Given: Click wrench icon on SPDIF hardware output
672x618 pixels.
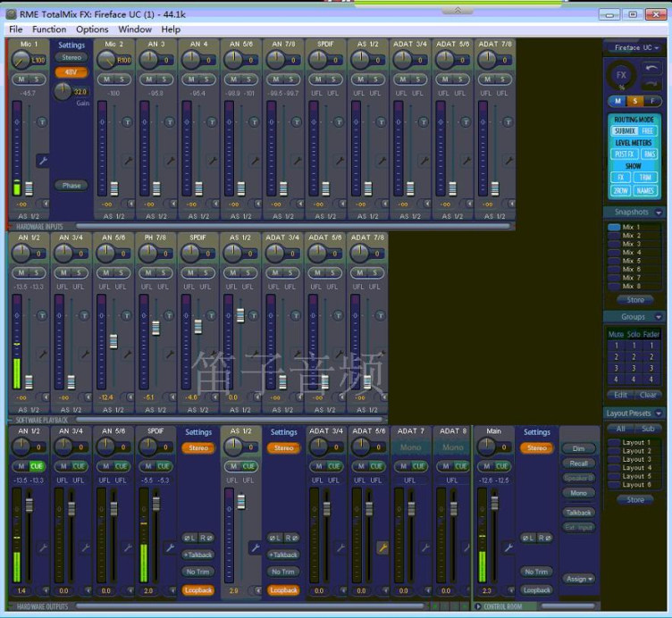Looking at the screenshot, I should (170, 547).
